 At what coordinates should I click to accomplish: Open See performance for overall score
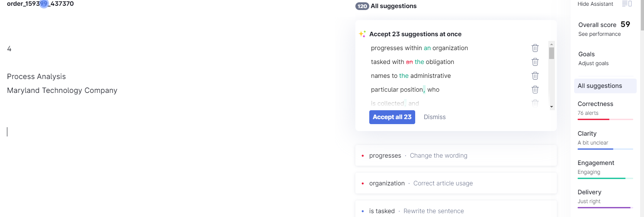point(599,34)
